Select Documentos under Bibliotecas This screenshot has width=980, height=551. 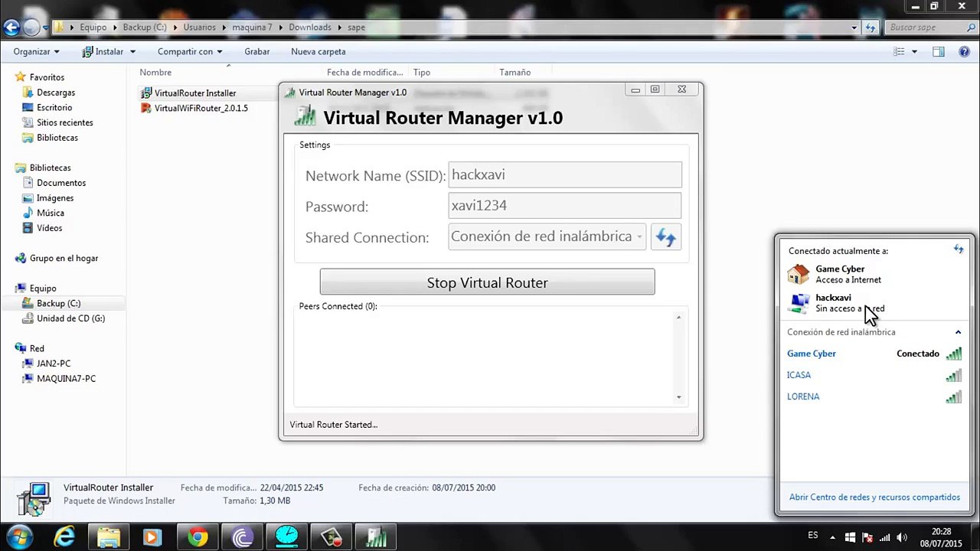[x=61, y=183]
